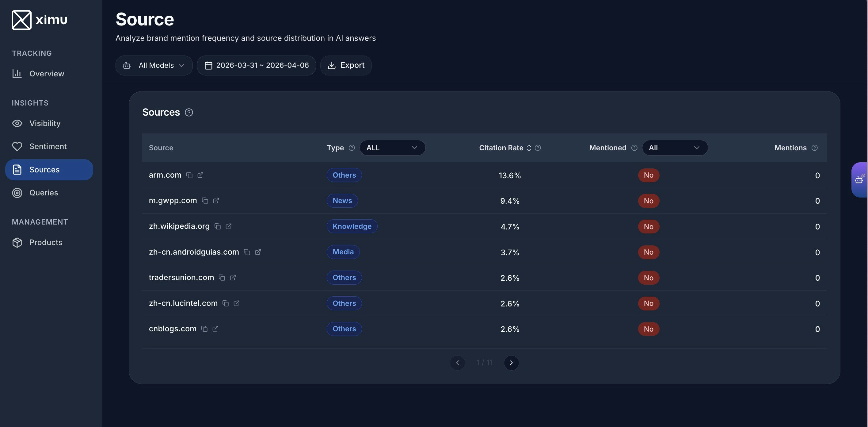Screen dimensions: 868x427
Task: Open the Queries sidebar item
Action: pos(44,193)
